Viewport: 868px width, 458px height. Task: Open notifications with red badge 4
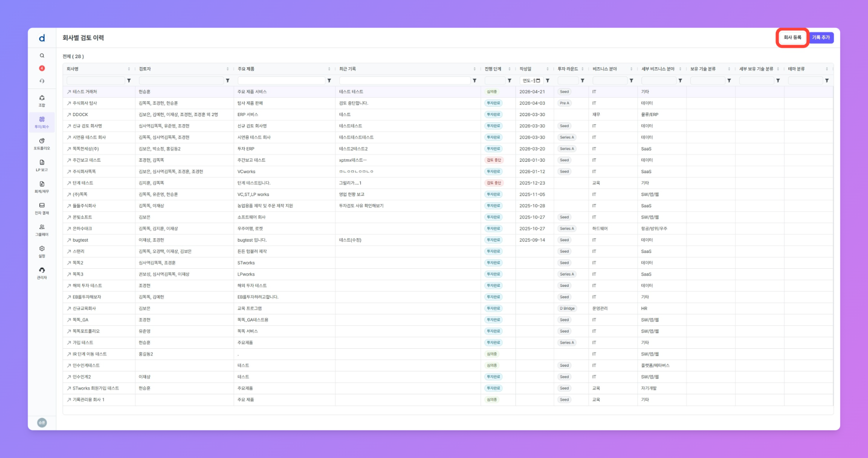tap(42, 68)
